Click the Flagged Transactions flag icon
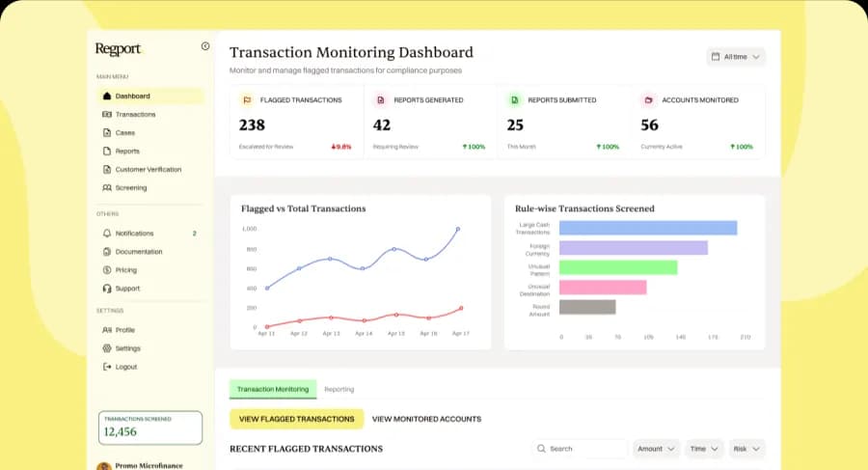The width and height of the screenshot is (868, 470). pos(247,100)
